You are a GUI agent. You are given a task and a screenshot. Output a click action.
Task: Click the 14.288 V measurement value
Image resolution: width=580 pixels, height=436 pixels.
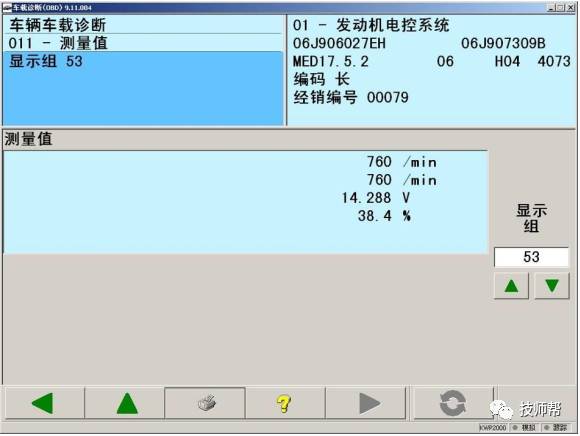pos(375,198)
